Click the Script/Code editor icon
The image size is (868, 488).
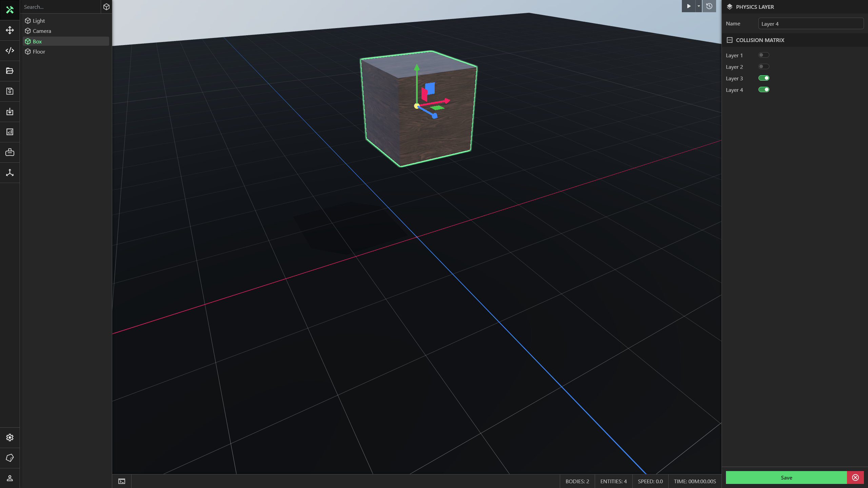[x=9, y=50]
